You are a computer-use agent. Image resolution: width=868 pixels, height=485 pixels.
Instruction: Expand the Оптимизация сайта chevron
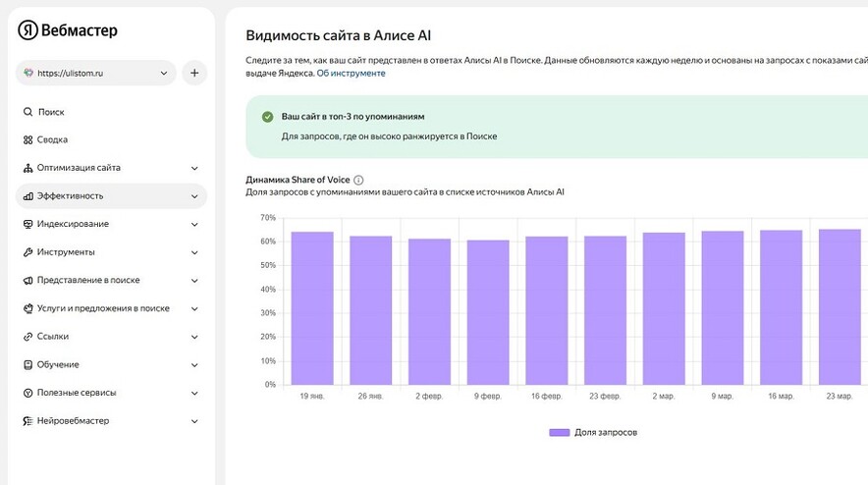point(194,168)
